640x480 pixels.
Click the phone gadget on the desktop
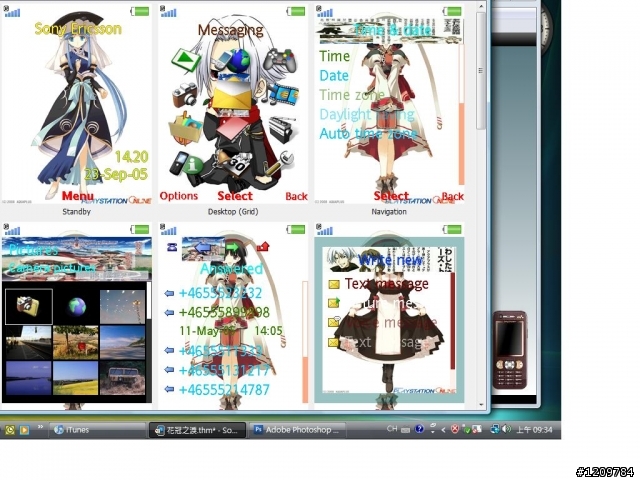[x=509, y=350]
